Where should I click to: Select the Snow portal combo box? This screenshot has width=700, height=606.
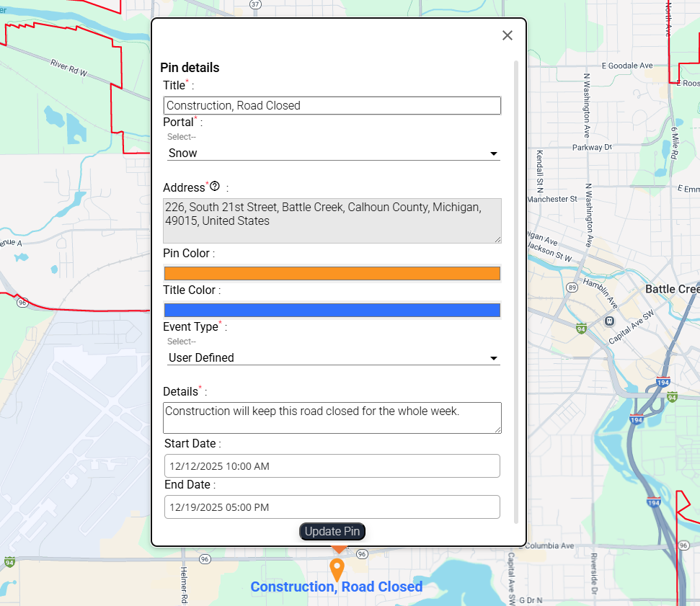(x=332, y=153)
